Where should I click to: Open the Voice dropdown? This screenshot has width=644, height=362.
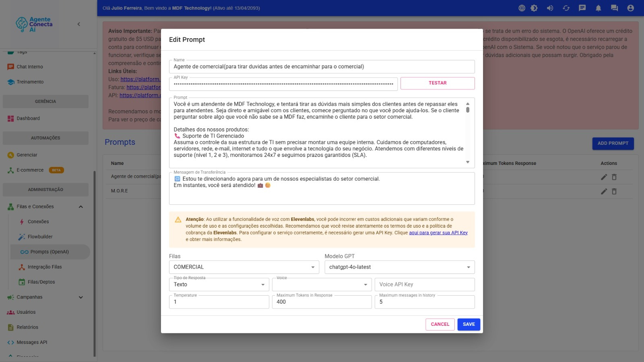pyautogui.click(x=322, y=284)
